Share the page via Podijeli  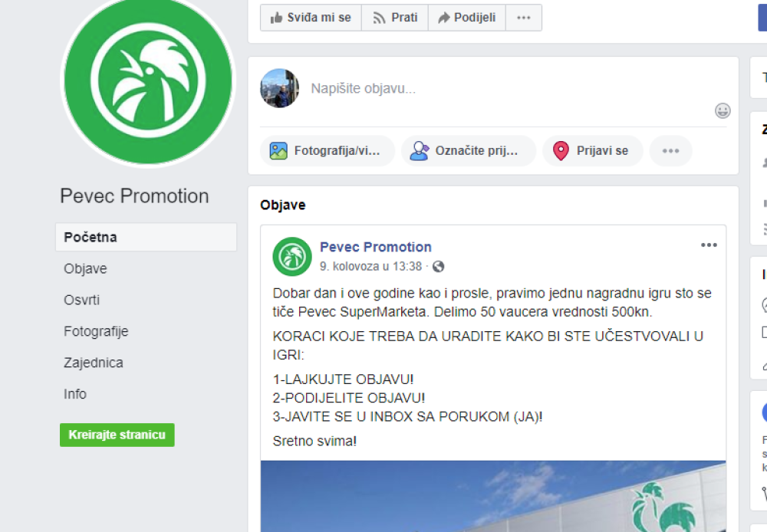pos(466,18)
